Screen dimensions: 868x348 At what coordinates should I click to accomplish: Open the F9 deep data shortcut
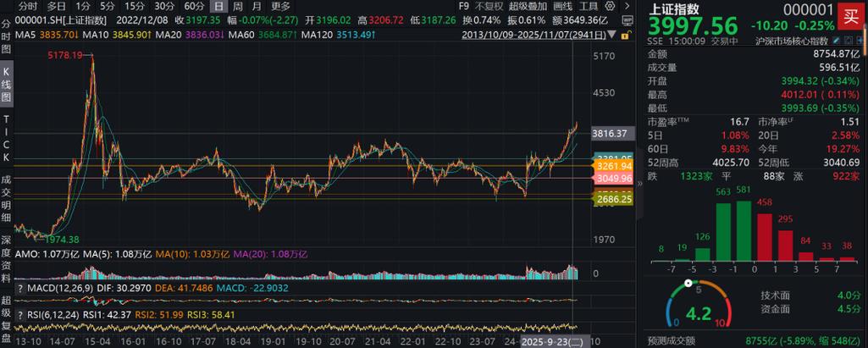pyautogui.click(x=463, y=6)
